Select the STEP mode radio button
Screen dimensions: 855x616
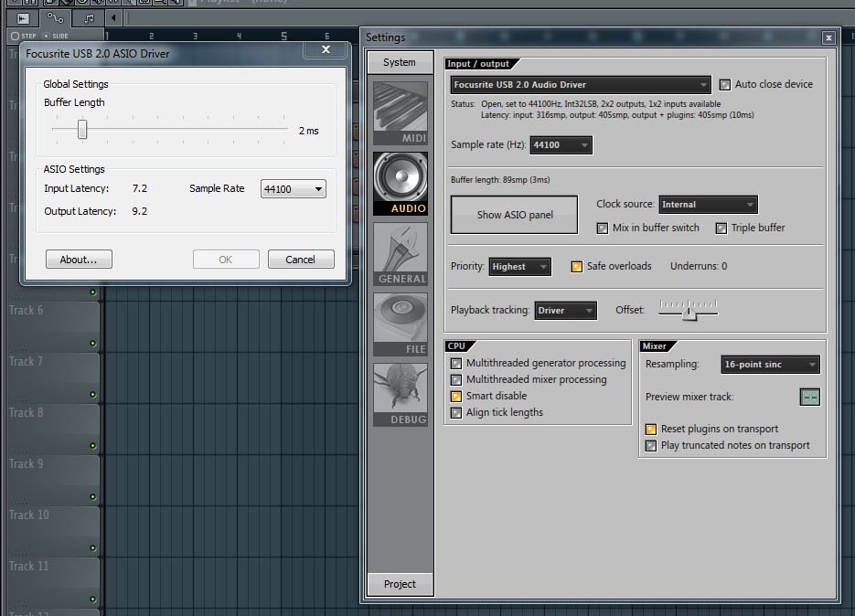click(x=15, y=36)
